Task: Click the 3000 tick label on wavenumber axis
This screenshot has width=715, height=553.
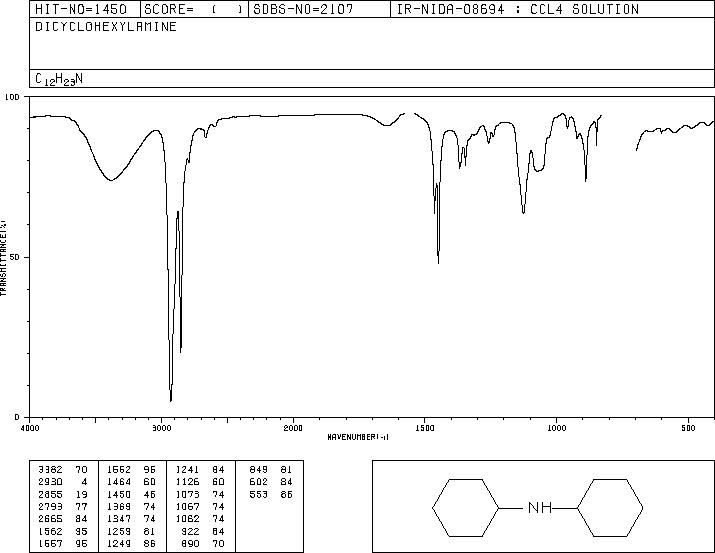Action: 161,428
